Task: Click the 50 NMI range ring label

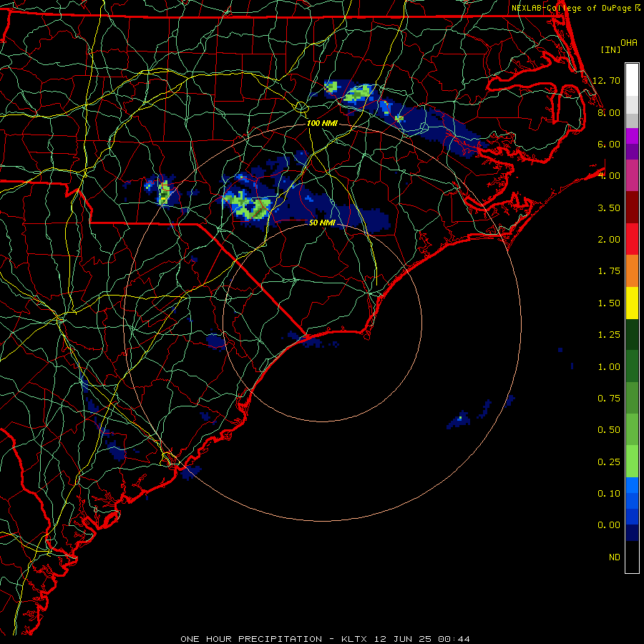Action: click(322, 223)
